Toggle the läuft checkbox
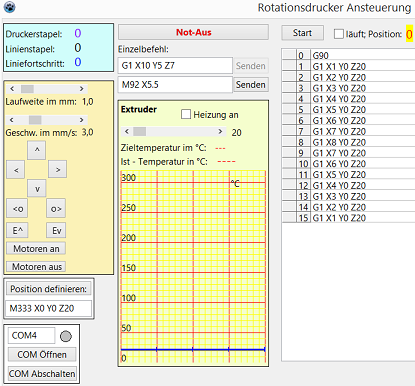Screen dimensions: 415x386 339,34
